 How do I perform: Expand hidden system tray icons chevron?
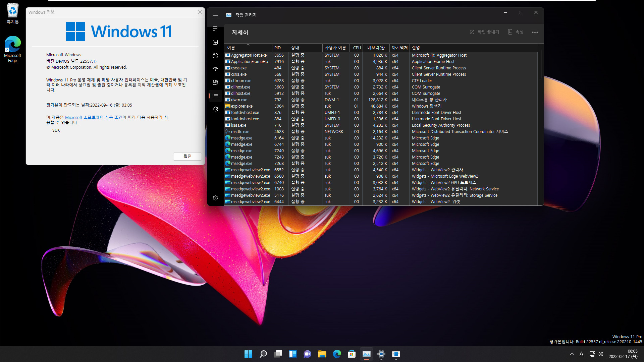pyautogui.click(x=572, y=354)
